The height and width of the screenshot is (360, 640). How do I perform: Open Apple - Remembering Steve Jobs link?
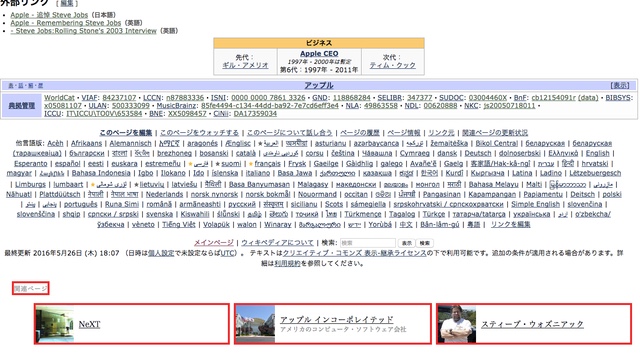66,23
